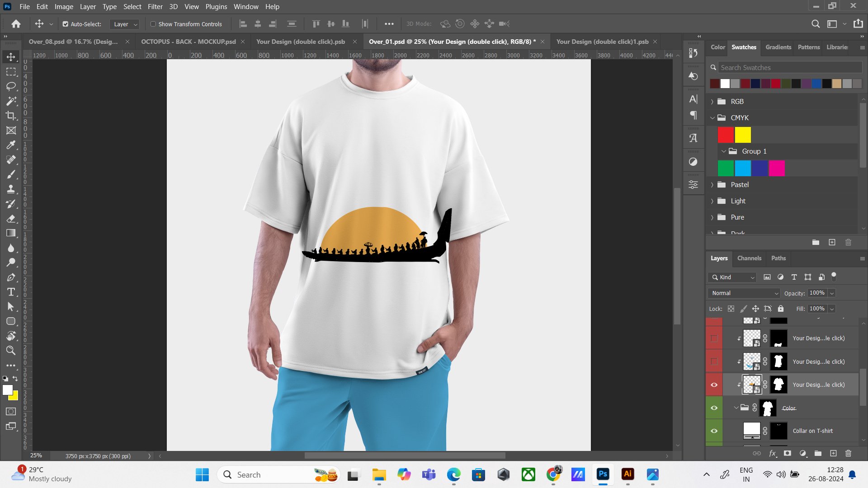Open the Filter menu
This screenshot has width=868, height=488.
(155, 7)
